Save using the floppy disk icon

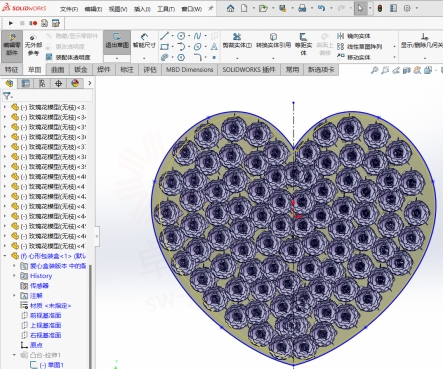(x=283, y=8)
